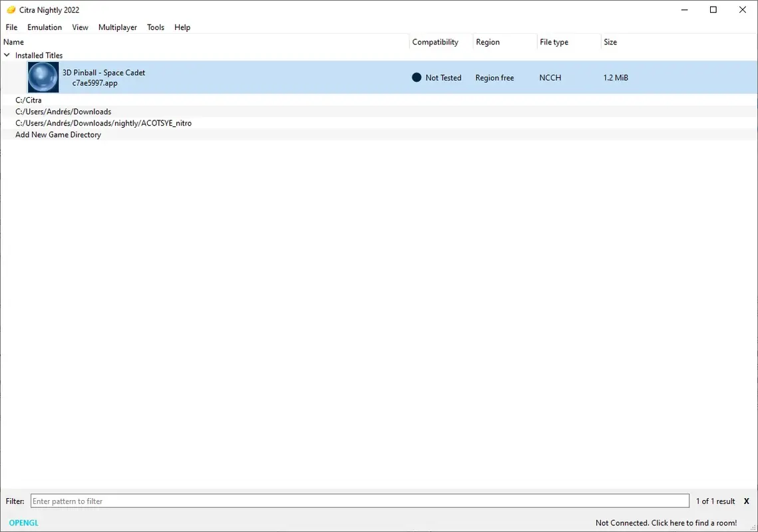Select the C:/Citra game directory entry
The image size is (758, 532).
pos(28,100)
